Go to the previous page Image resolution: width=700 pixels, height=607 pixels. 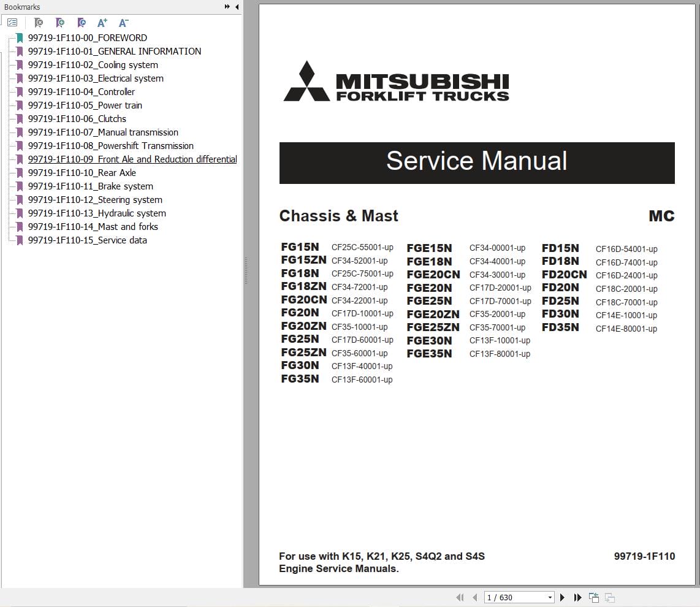(475, 597)
